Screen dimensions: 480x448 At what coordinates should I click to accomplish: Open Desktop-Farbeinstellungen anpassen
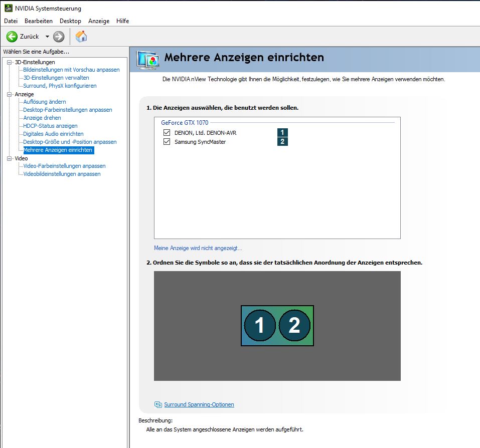click(68, 109)
